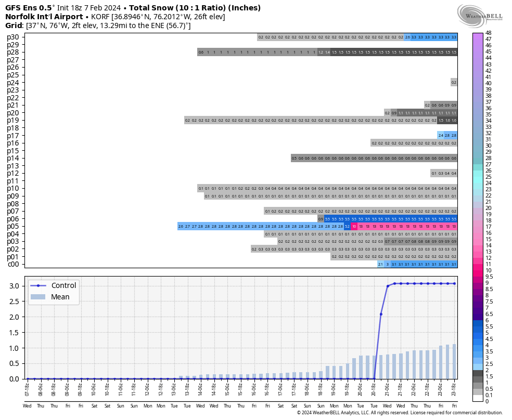
Task: Click the 3.0 y-axis tick label
Action: click(14, 286)
